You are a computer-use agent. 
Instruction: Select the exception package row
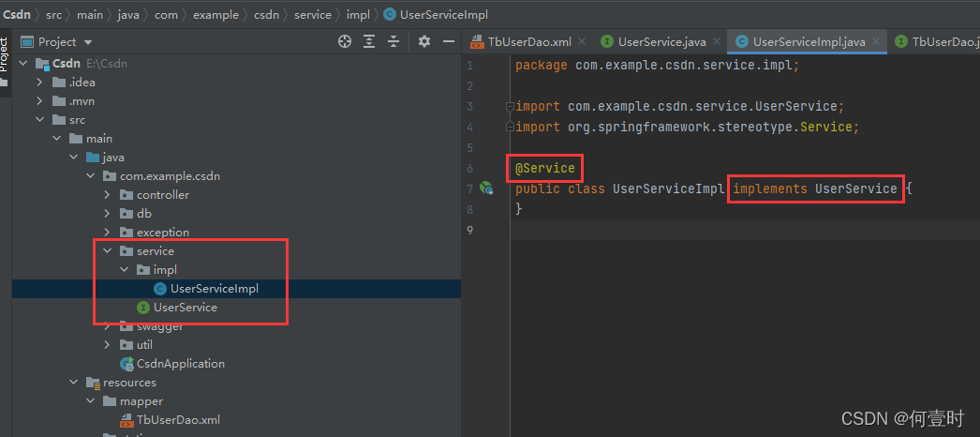[x=163, y=232]
